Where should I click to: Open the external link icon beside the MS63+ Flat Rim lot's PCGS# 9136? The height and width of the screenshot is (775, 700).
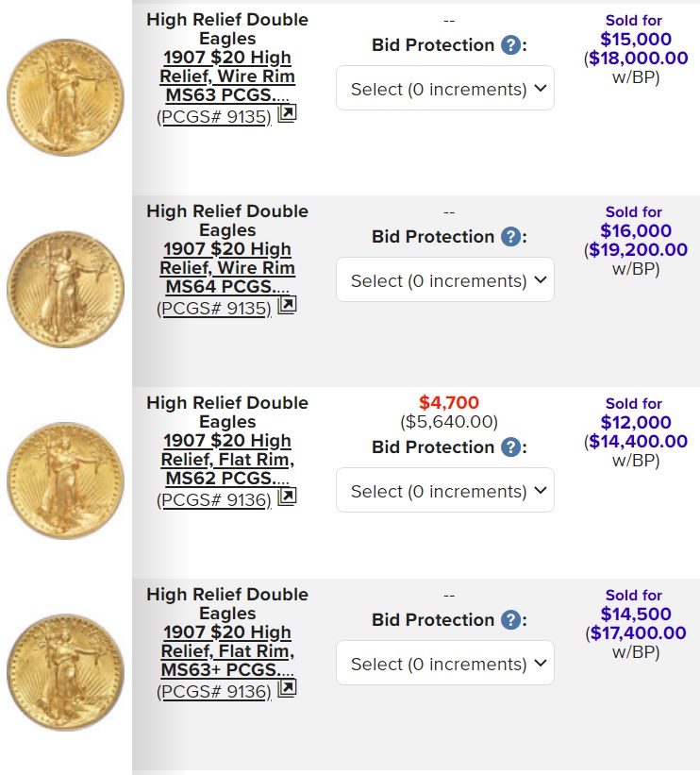point(287,688)
